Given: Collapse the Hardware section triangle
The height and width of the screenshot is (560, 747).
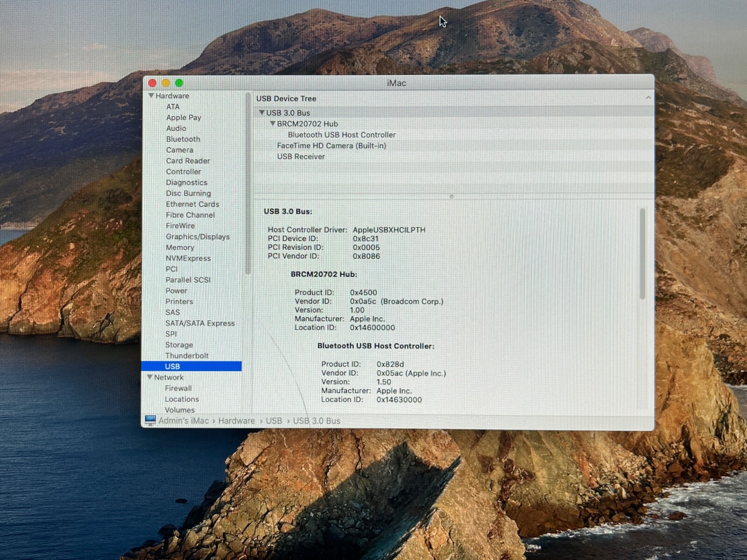Looking at the screenshot, I should (x=151, y=96).
